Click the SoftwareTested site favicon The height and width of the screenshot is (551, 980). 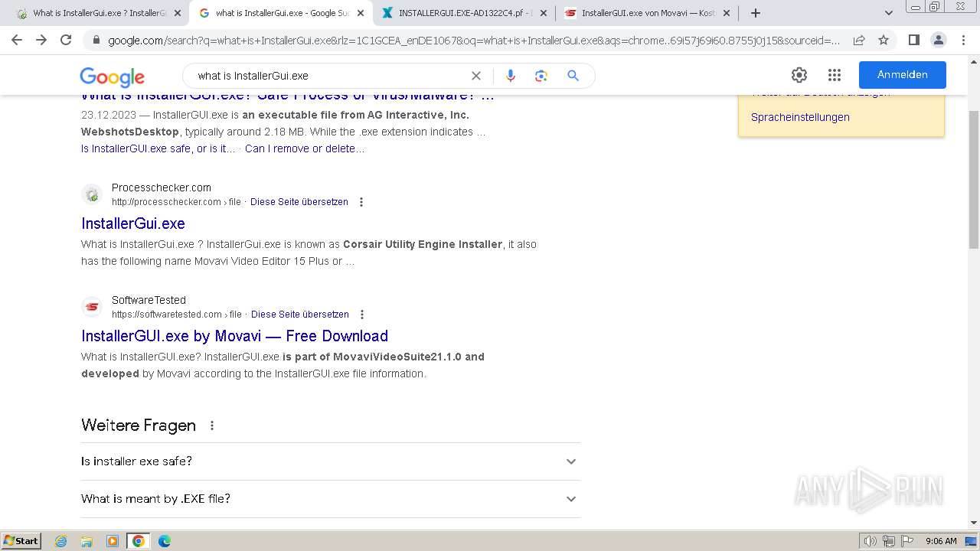coord(92,307)
